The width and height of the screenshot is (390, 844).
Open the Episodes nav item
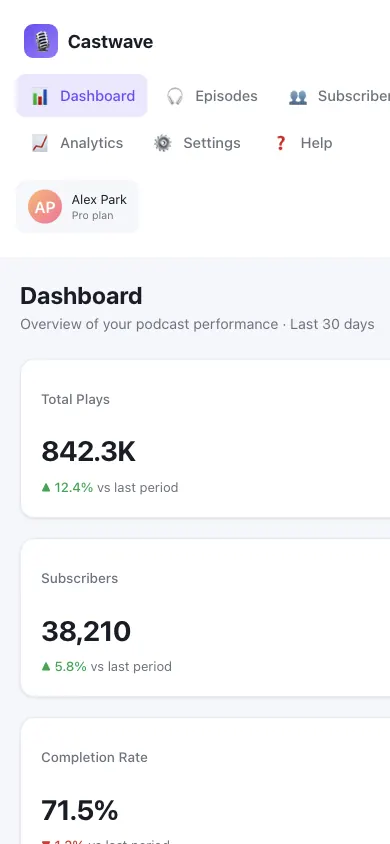(212, 96)
